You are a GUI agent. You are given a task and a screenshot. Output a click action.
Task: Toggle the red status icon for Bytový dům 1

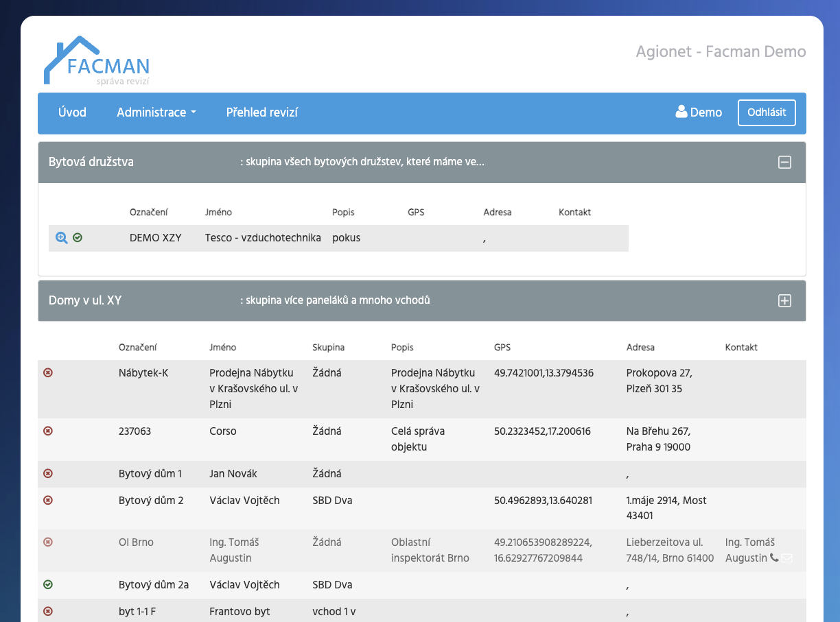tap(48, 473)
